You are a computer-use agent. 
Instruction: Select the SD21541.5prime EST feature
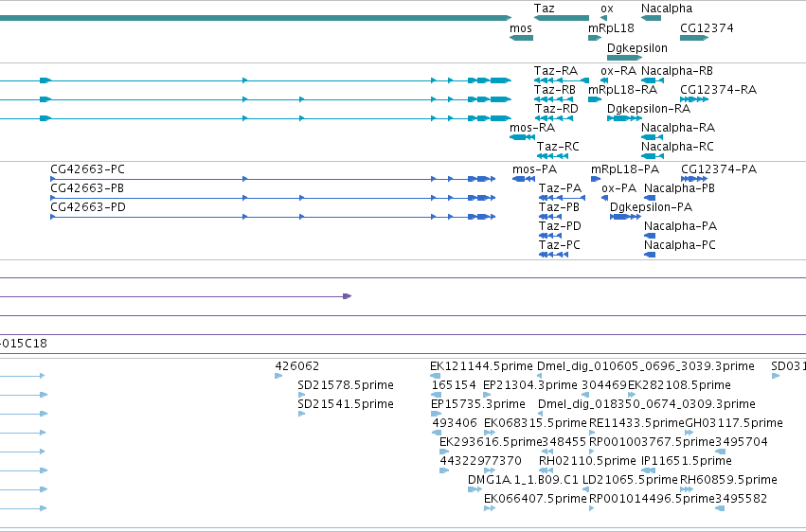coord(302,414)
